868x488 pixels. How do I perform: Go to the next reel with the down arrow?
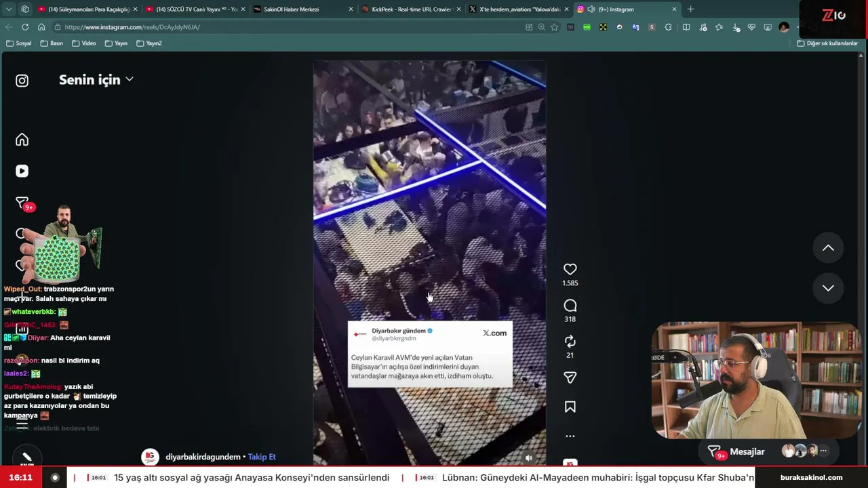point(828,288)
